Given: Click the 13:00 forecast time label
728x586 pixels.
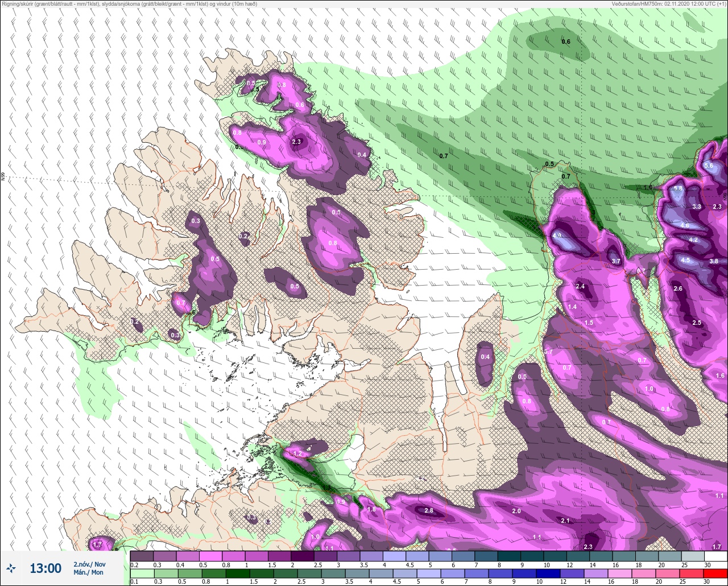Looking at the screenshot, I should click(x=45, y=568).
